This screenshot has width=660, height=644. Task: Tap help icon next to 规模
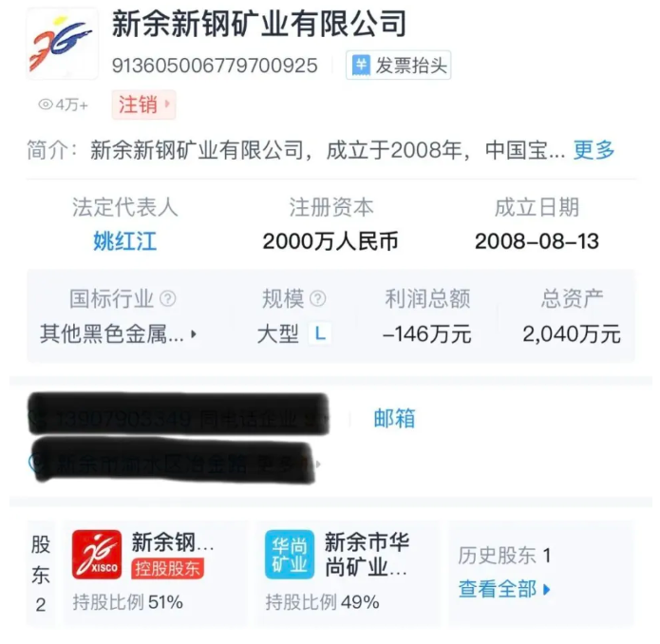point(318,299)
